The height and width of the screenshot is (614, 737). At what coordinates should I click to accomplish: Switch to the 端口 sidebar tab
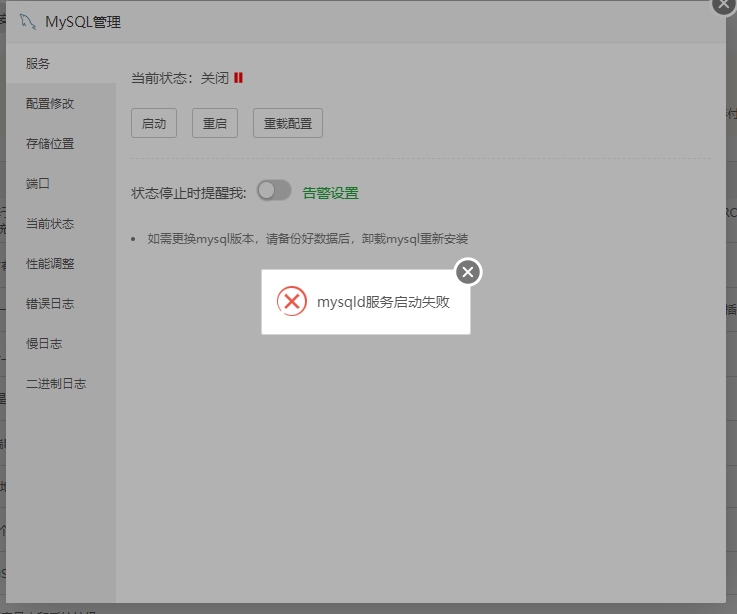coord(61,183)
